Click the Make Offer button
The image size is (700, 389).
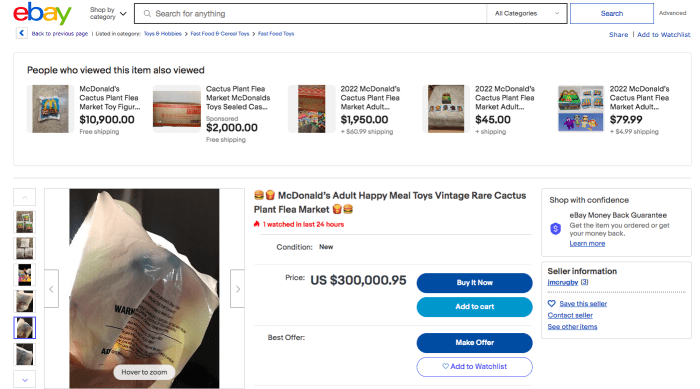pos(475,343)
